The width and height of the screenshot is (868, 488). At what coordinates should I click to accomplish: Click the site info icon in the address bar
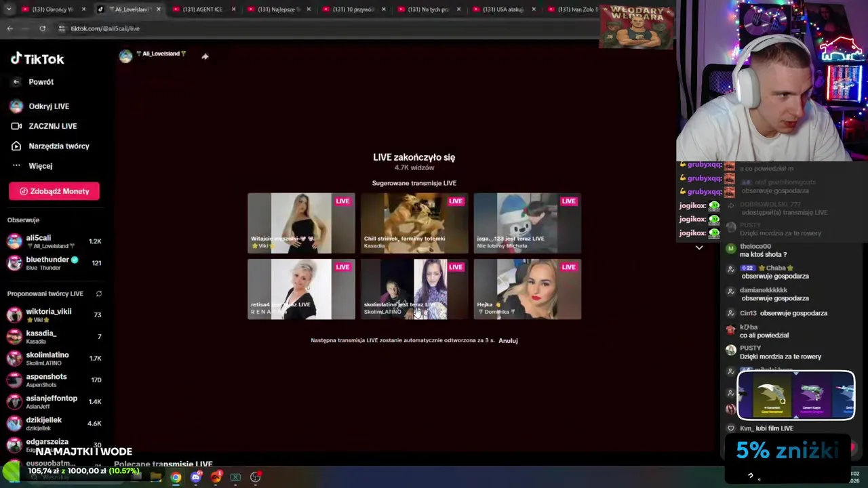62,28
